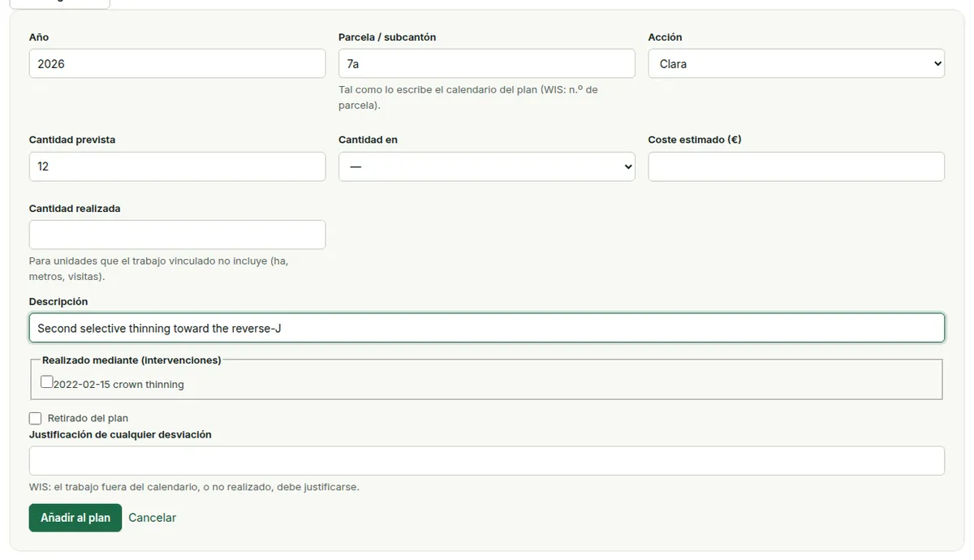Click the Descripción label above the text field
Screen dimensions: 974x560
(x=58, y=302)
